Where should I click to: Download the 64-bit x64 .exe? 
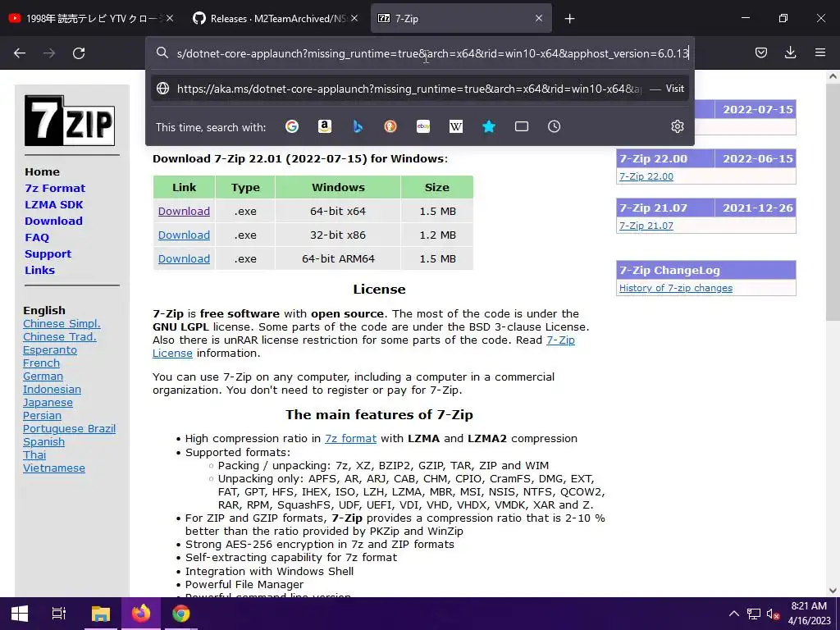(x=184, y=211)
